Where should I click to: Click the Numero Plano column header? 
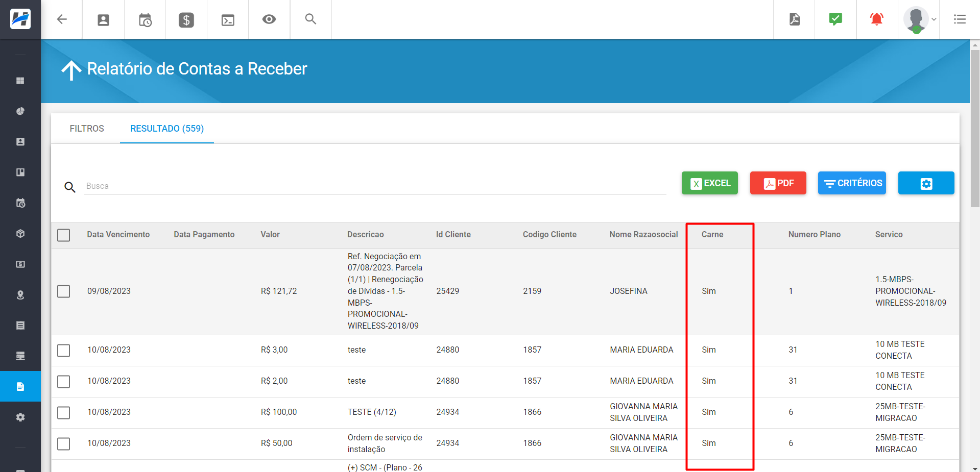point(815,235)
